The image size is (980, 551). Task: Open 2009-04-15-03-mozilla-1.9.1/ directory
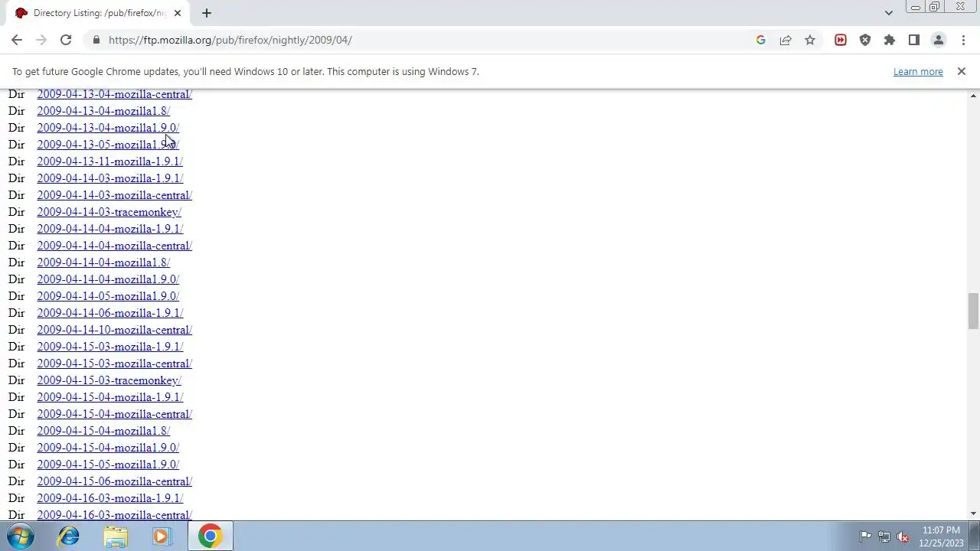click(x=110, y=347)
